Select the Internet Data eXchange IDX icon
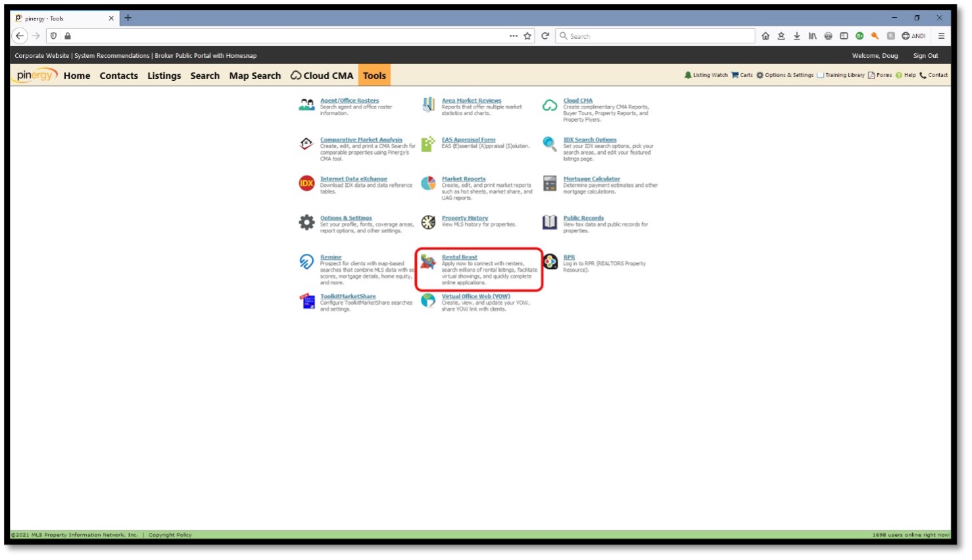 [x=306, y=183]
